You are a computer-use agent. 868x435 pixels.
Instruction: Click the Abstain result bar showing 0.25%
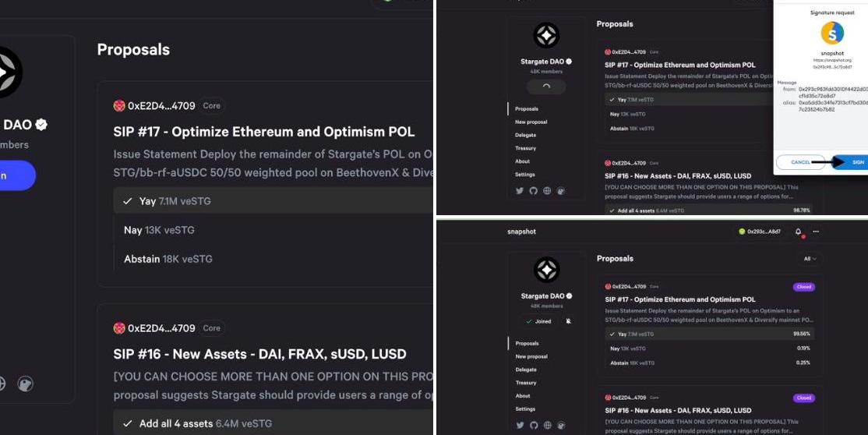(x=709, y=362)
